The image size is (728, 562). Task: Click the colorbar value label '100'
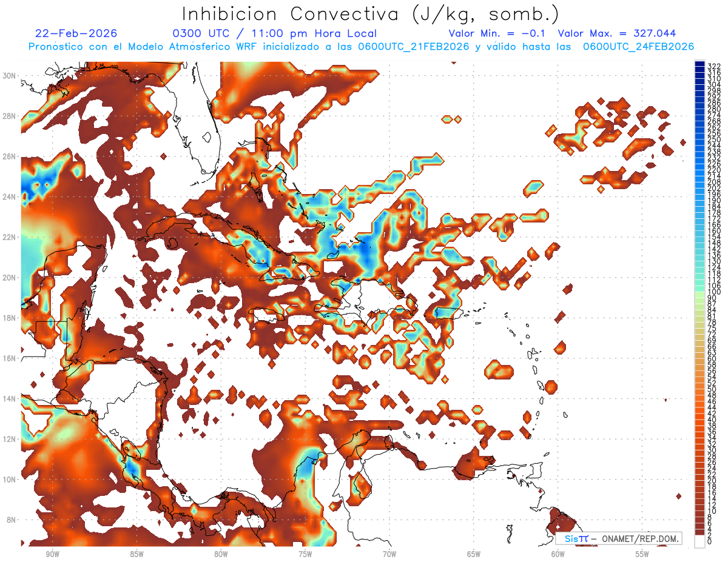coord(714,292)
